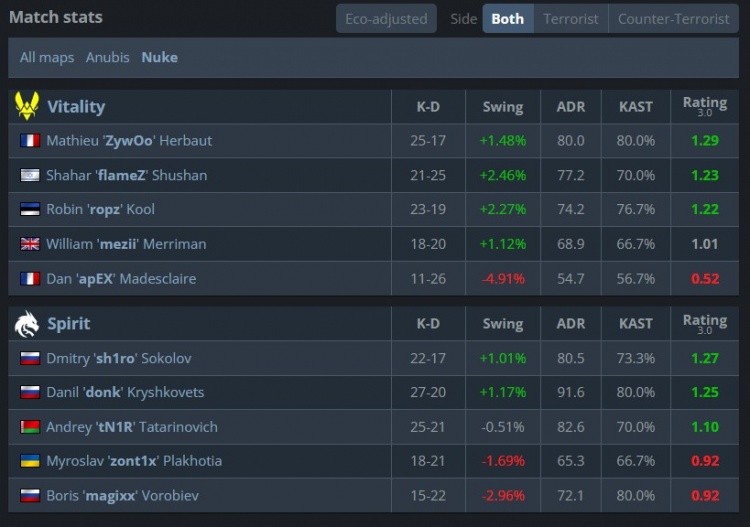Click the Vitality team logo icon
750x527 pixels.
click(x=27, y=106)
